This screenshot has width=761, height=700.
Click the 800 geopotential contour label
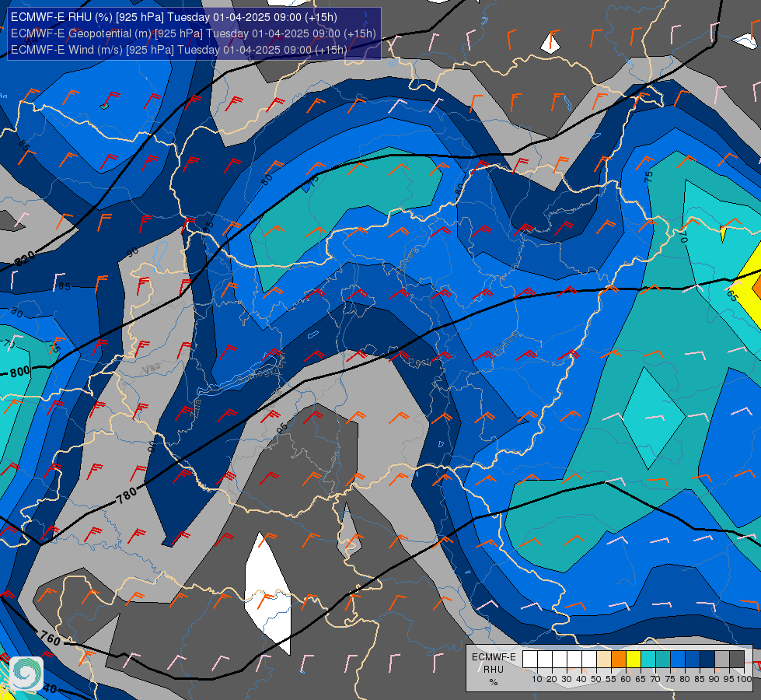20,372
